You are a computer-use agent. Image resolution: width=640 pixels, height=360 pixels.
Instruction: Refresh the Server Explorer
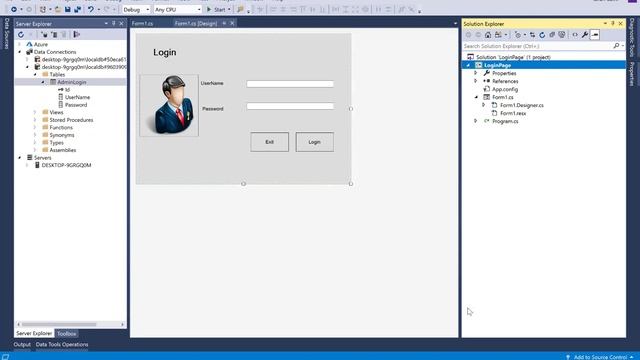(21, 35)
